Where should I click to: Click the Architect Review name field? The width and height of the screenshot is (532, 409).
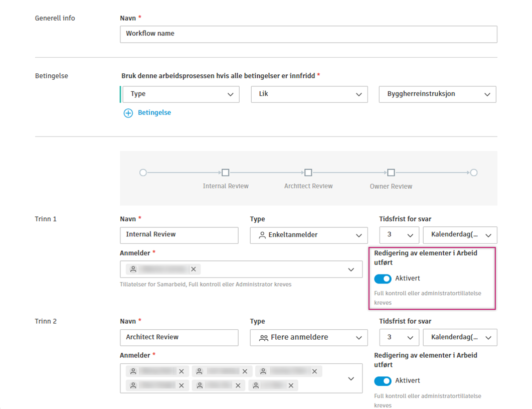[179, 338]
